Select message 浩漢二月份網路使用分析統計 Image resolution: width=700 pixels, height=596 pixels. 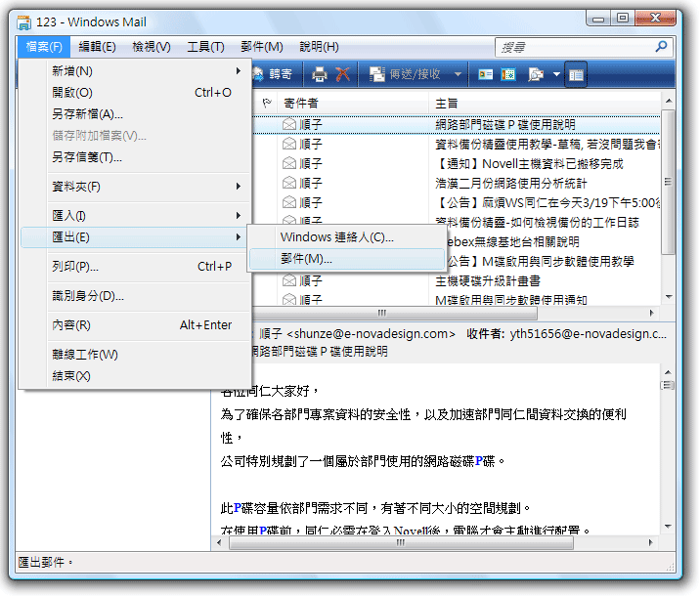pos(510,184)
